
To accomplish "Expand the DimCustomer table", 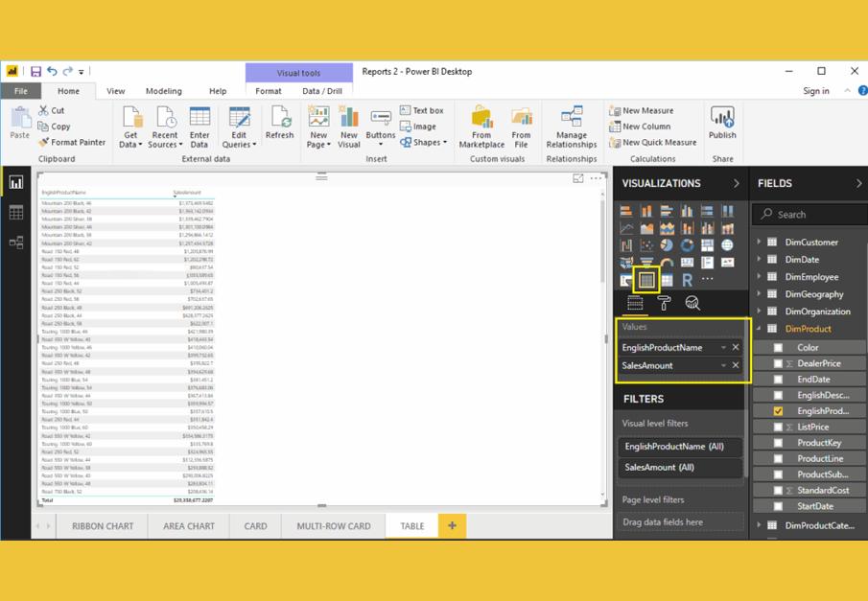I will [x=759, y=243].
